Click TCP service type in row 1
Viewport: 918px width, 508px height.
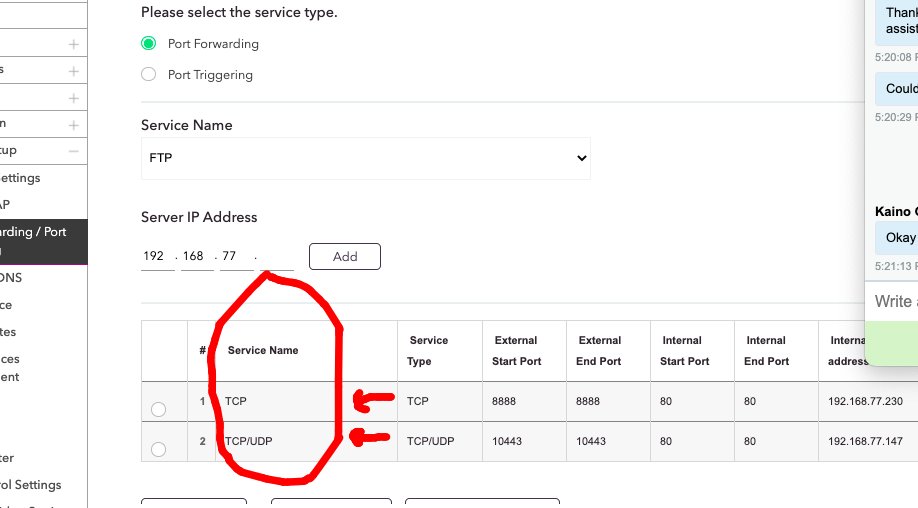click(417, 401)
